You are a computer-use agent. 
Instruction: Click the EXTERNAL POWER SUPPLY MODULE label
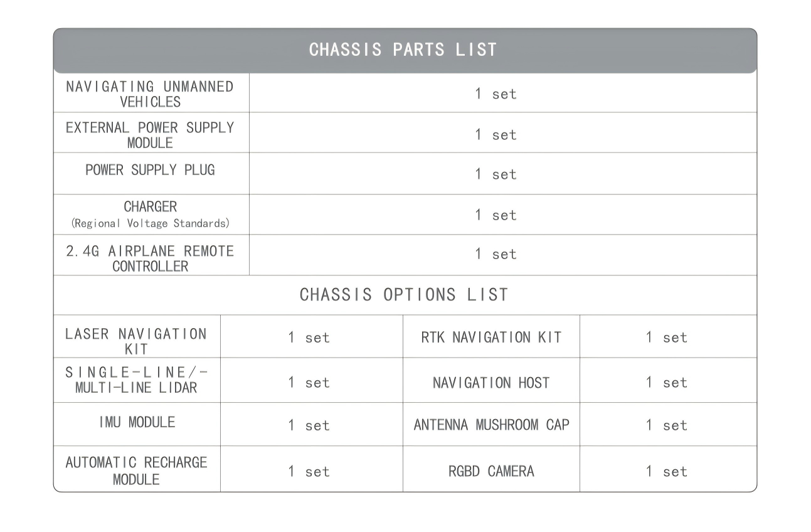click(150, 134)
